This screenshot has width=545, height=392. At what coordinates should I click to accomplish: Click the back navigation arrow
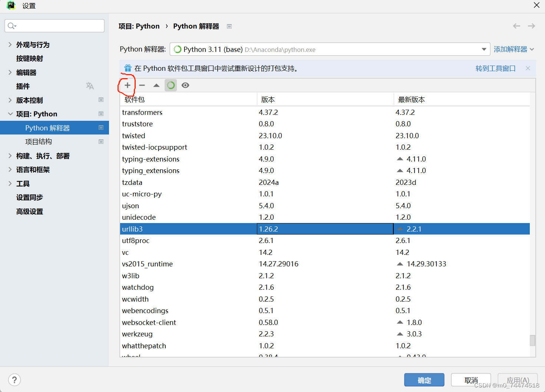[x=516, y=26]
